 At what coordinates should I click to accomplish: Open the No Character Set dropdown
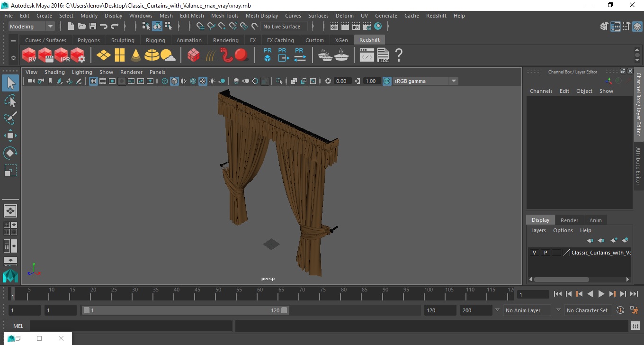pos(588,310)
